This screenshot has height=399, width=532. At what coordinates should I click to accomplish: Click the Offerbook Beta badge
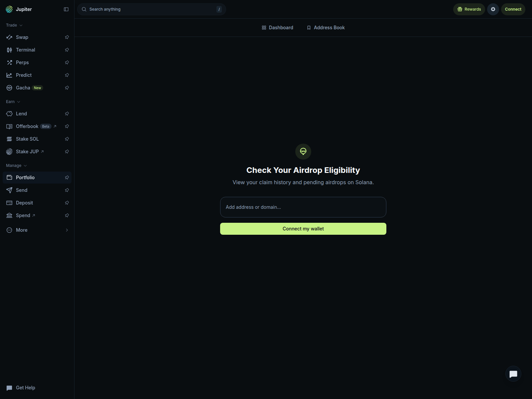[x=46, y=126]
